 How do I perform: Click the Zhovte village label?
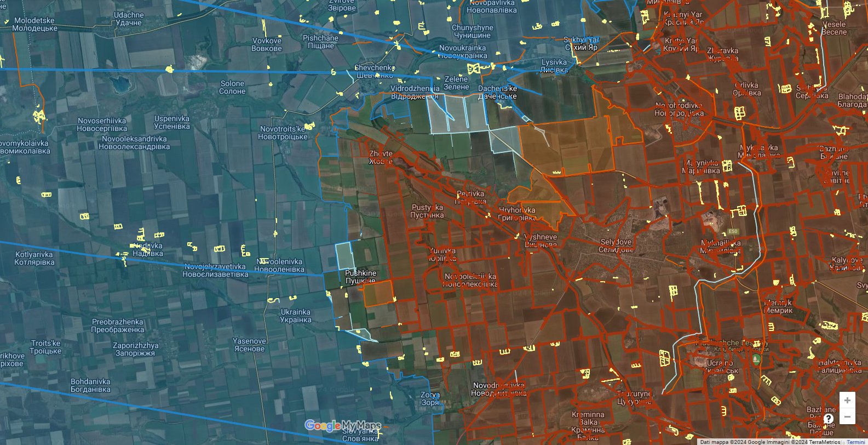point(381,157)
